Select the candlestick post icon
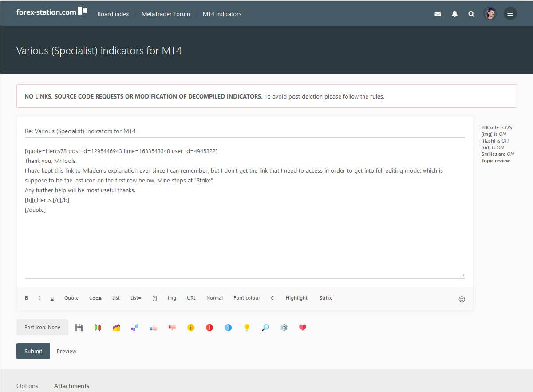 tap(98, 328)
